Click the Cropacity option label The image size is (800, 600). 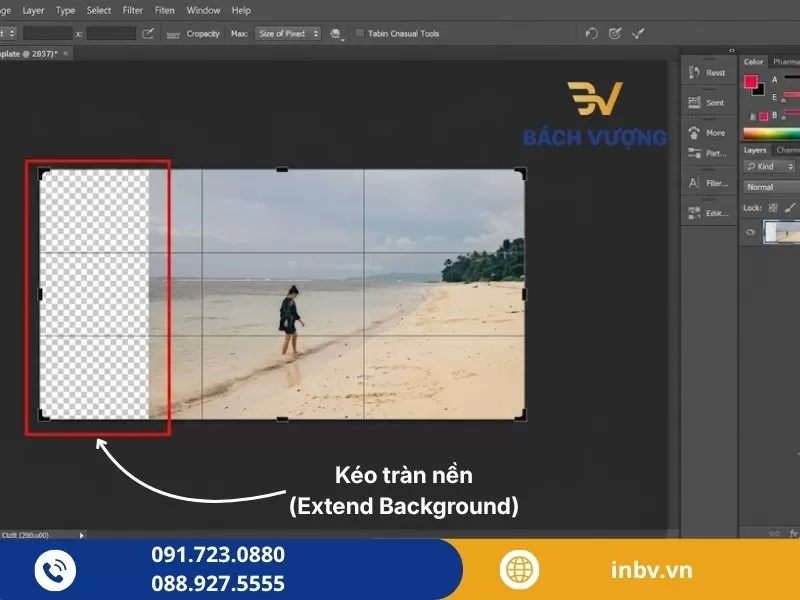(203, 34)
